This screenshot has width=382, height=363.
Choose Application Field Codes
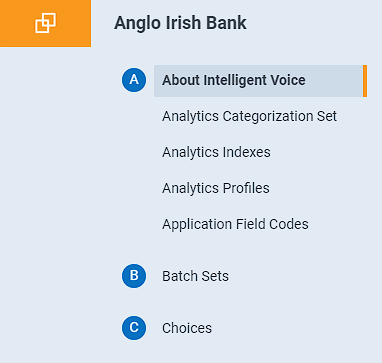(x=235, y=224)
